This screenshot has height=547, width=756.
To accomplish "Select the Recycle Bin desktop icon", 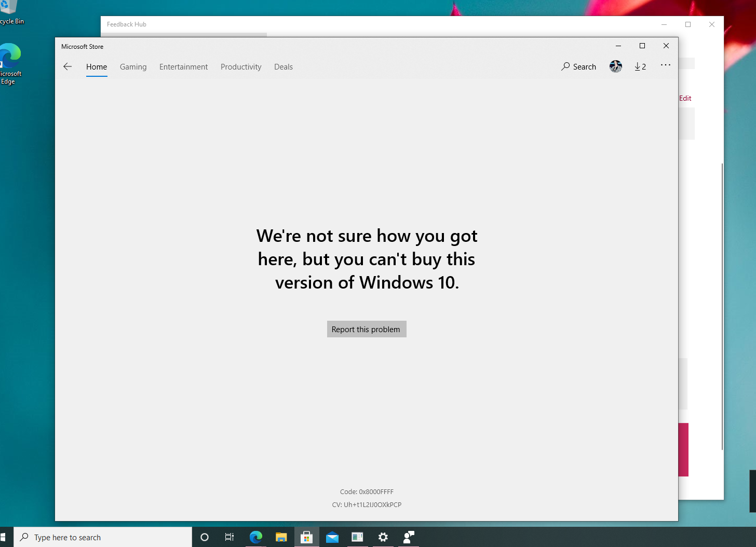I will (10, 12).
